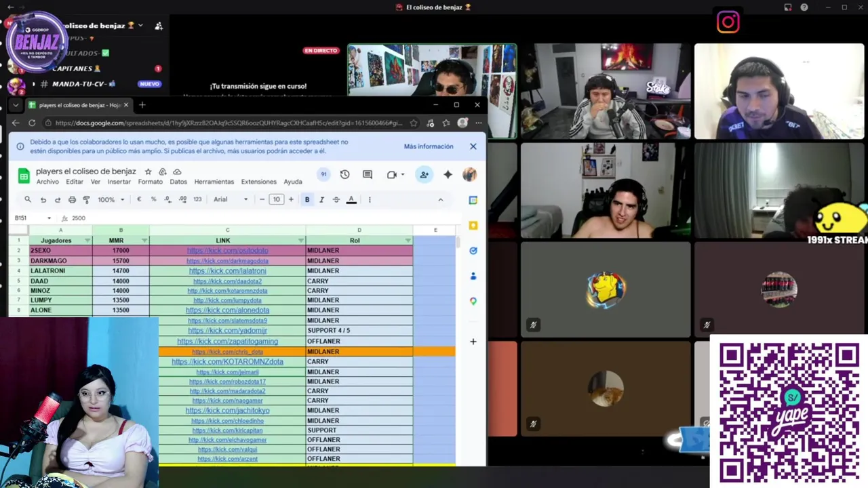Click the font size field showing 10
The image size is (868, 488).
pyautogui.click(x=276, y=199)
